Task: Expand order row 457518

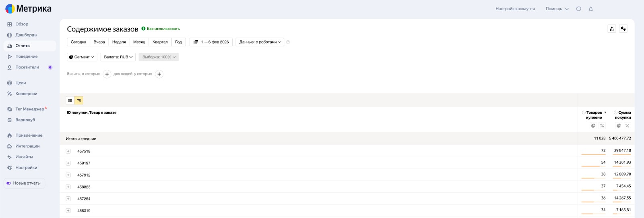Action: pyautogui.click(x=68, y=152)
